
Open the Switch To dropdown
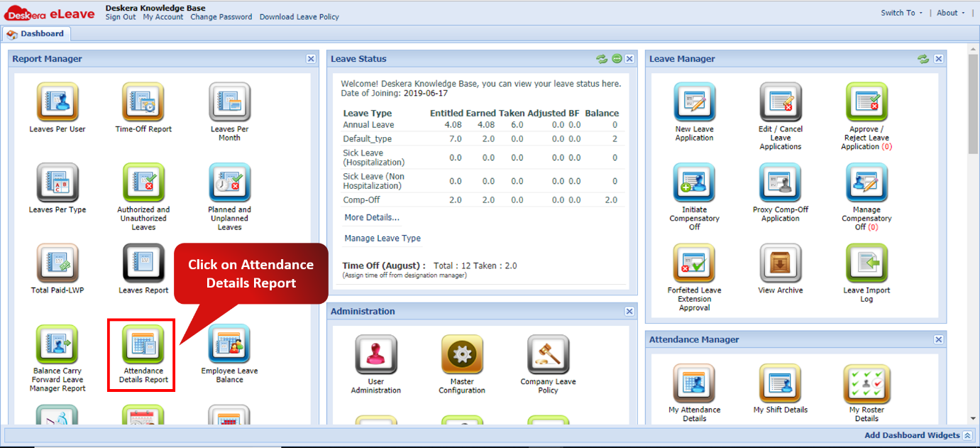901,13
